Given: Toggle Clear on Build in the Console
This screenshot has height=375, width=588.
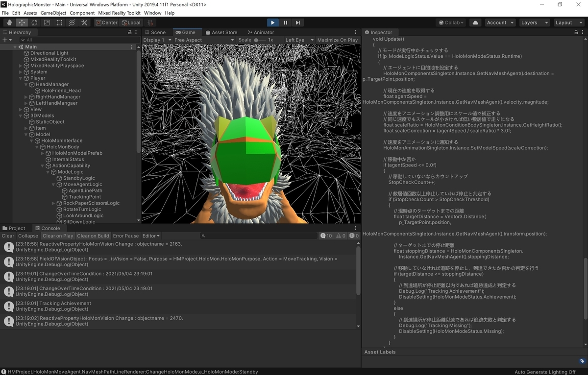Looking at the screenshot, I should [x=93, y=236].
